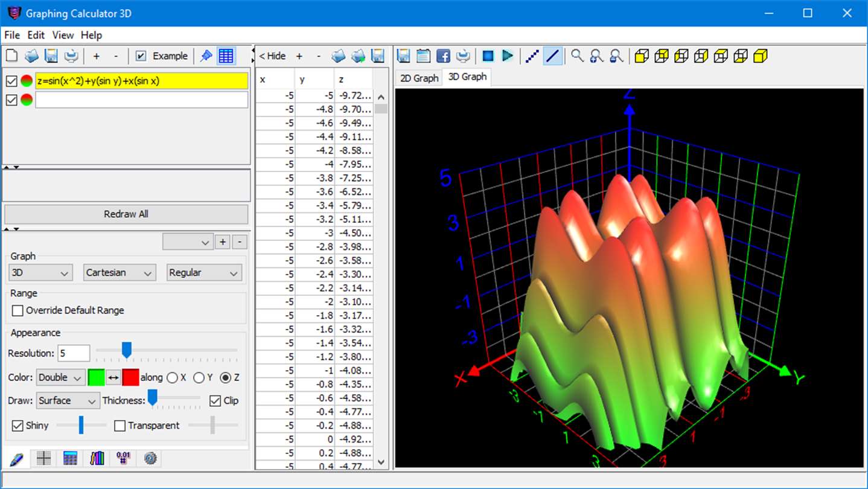Image resolution: width=868 pixels, height=489 pixels.
Task: Stop animation with blue square icon
Action: coord(488,56)
